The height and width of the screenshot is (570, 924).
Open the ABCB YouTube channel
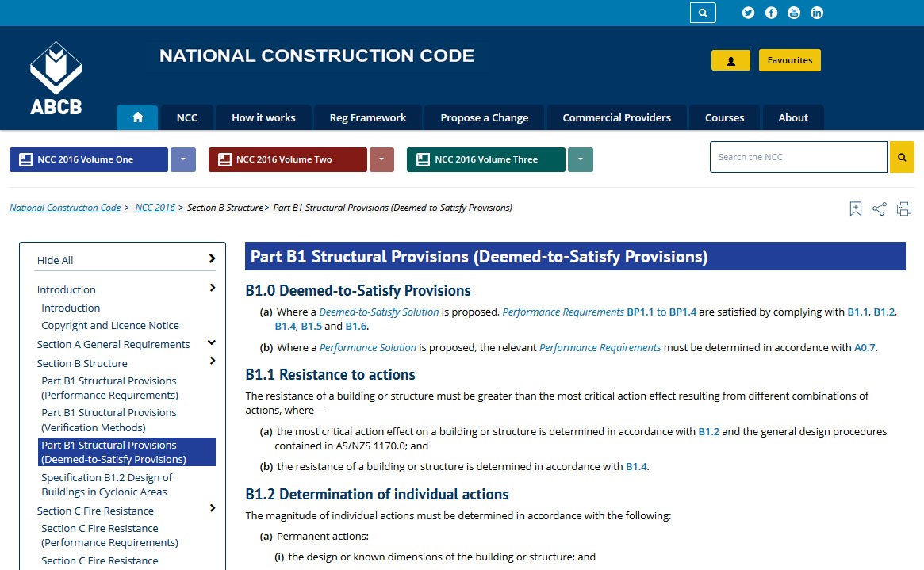[794, 13]
